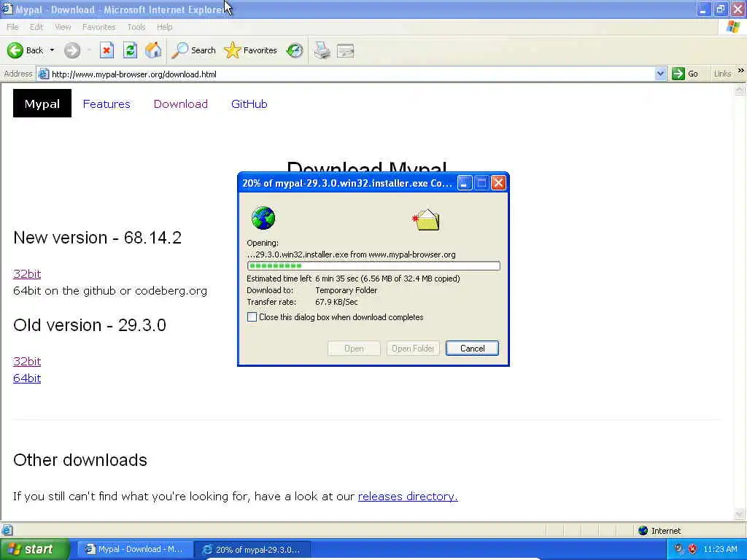Image resolution: width=747 pixels, height=560 pixels.
Task: Open the GitHub link
Action: tap(249, 104)
